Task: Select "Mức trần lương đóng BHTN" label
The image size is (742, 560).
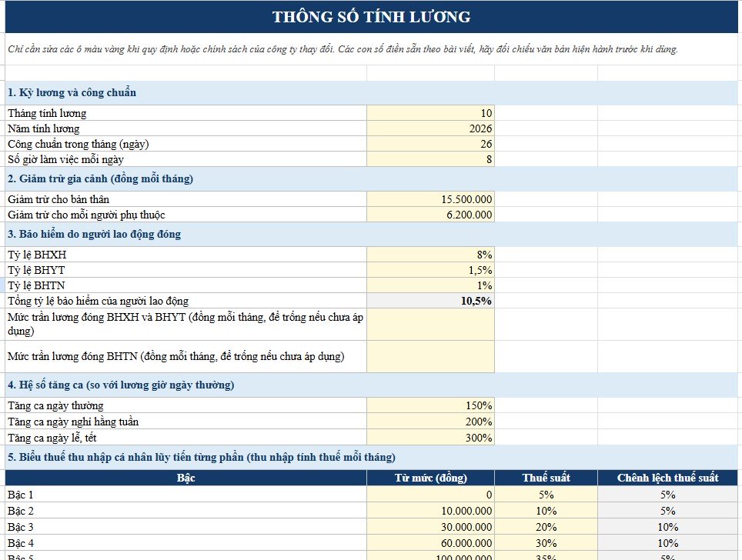Action: [186, 357]
